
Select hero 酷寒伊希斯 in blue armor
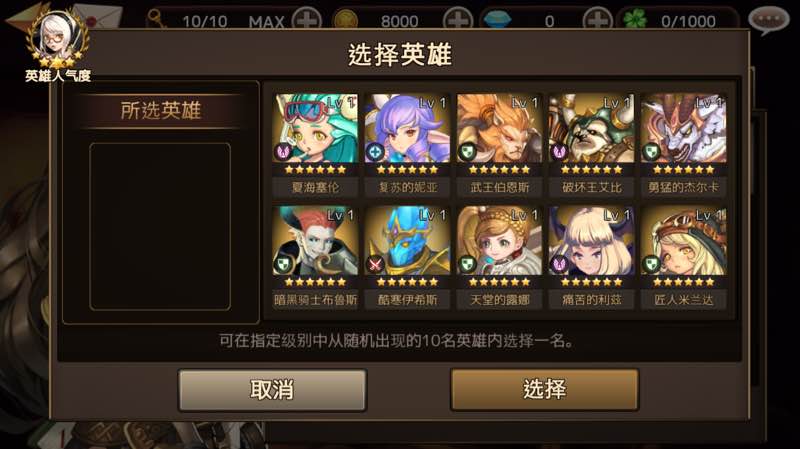(x=407, y=241)
